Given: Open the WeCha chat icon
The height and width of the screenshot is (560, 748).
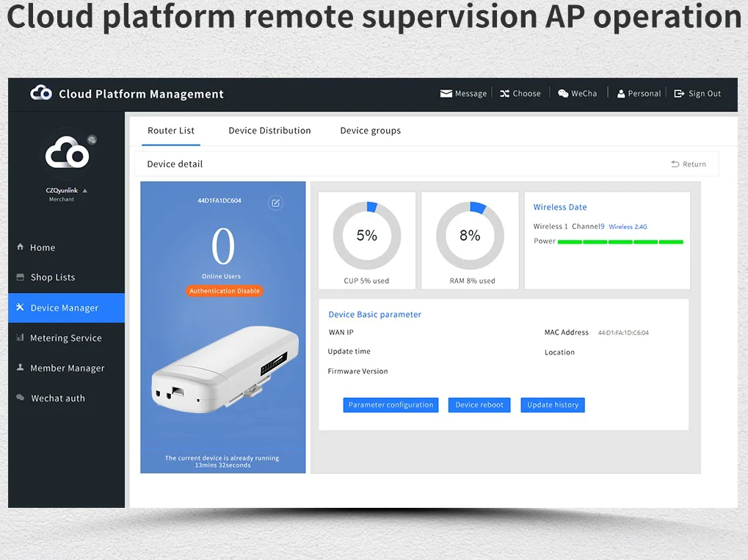Looking at the screenshot, I should click(x=563, y=94).
